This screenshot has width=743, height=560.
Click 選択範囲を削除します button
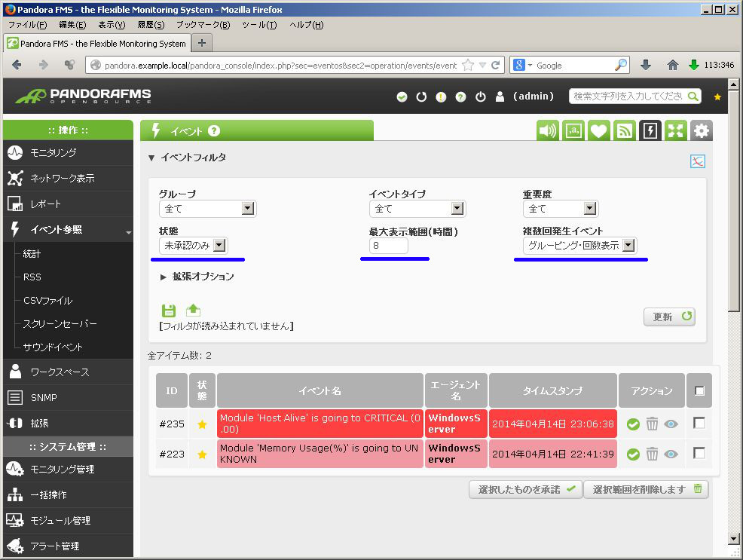[x=646, y=489]
